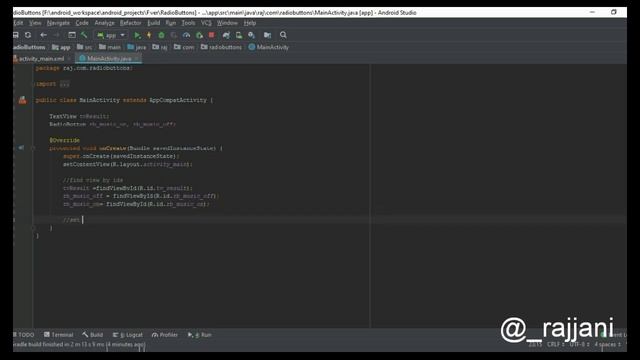Open the Help menu

click(x=250, y=23)
